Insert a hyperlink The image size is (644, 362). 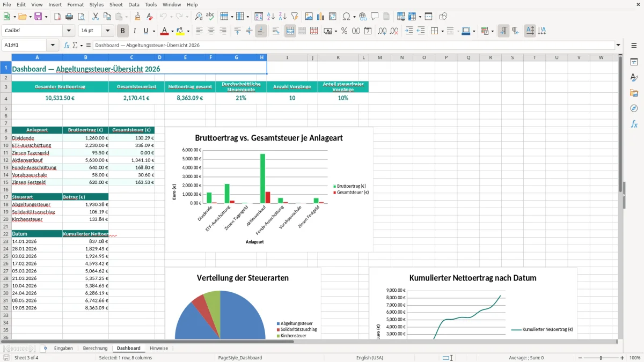coord(363,17)
